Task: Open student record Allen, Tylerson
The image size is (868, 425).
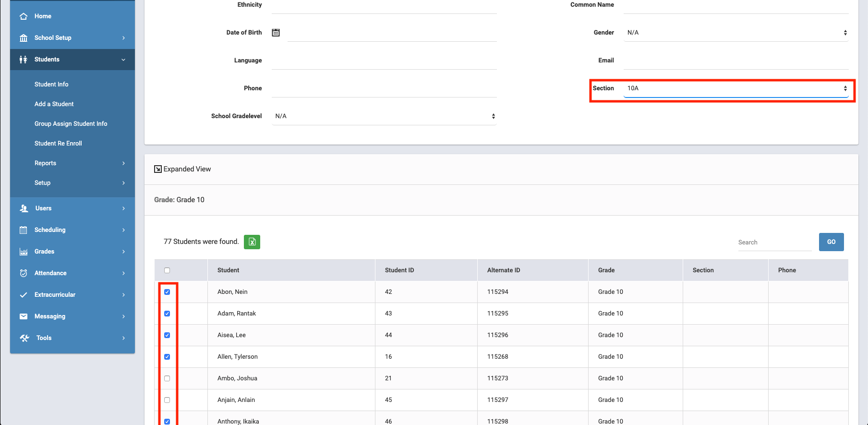Action: (237, 357)
